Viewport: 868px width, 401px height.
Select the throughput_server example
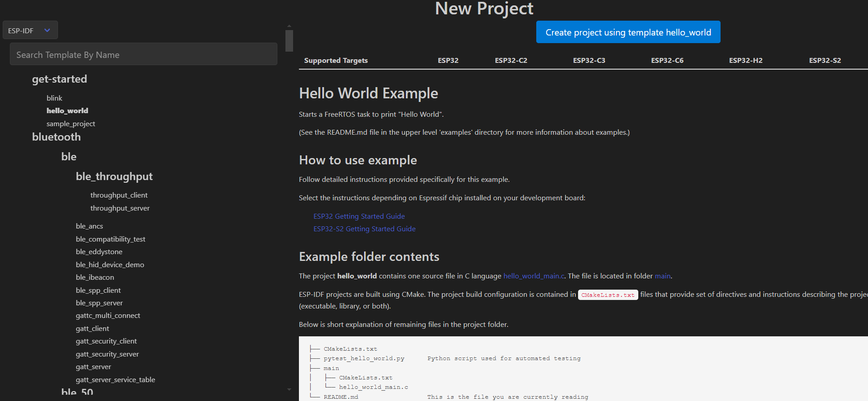pos(120,208)
